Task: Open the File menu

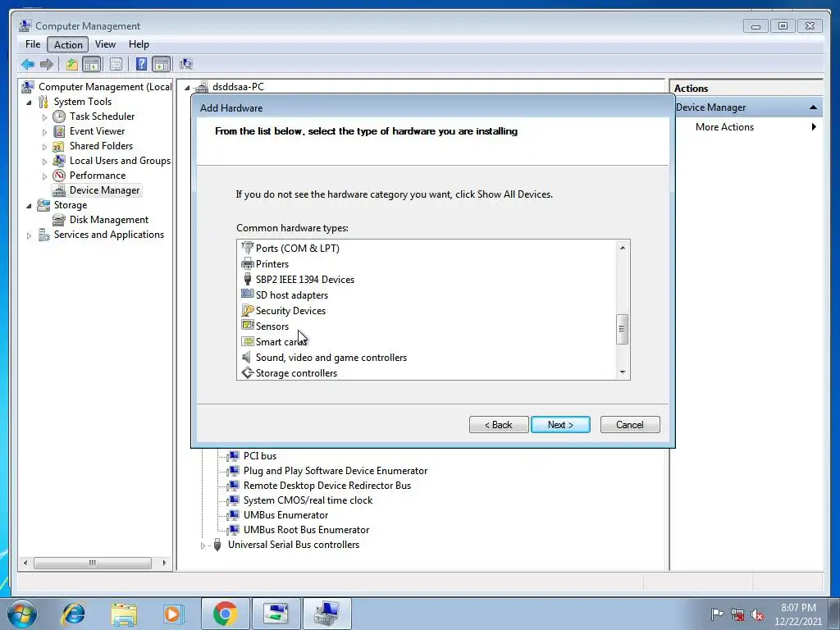Action: point(33,44)
